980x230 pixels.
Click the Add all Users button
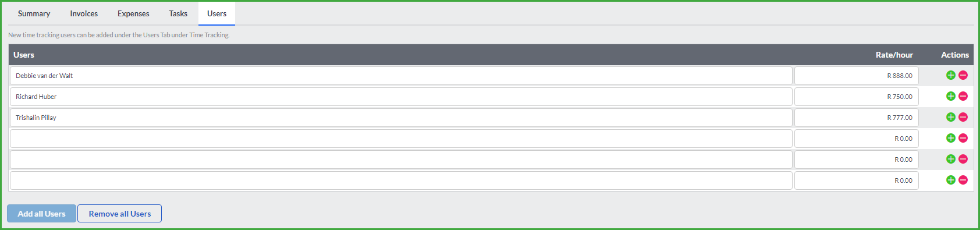click(41, 214)
